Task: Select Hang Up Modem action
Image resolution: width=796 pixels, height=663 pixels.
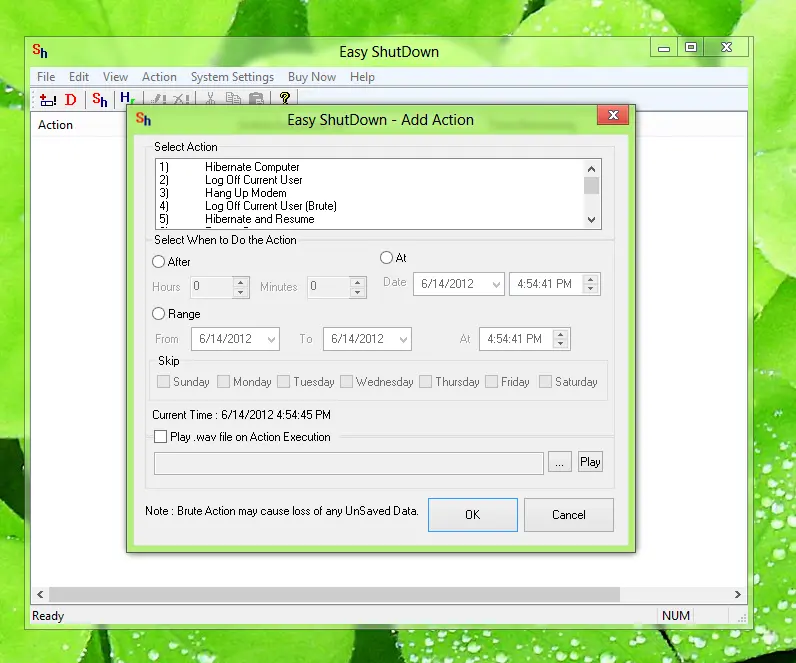Action: point(369,193)
